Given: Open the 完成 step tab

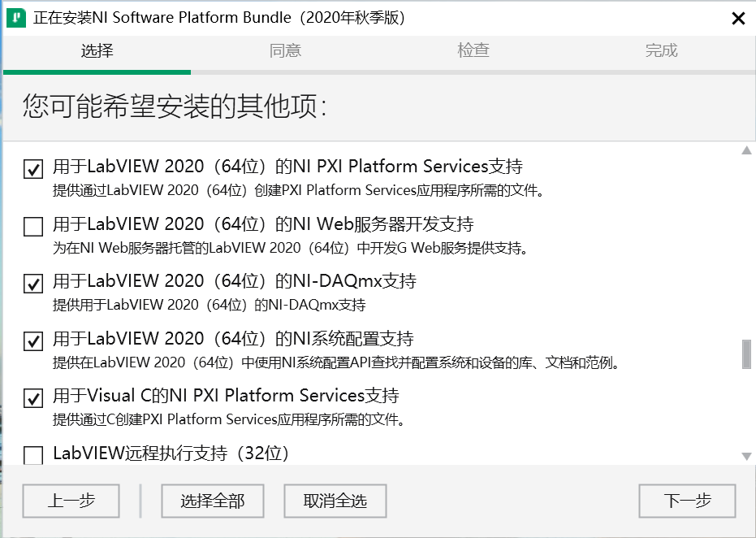Looking at the screenshot, I should 661,50.
